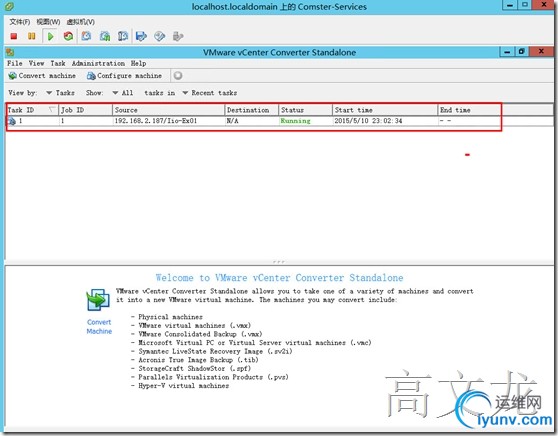Screen dimensions: 558x436
Task: Click the vSphere console icon in top title bar
Action: [x=10, y=6]
